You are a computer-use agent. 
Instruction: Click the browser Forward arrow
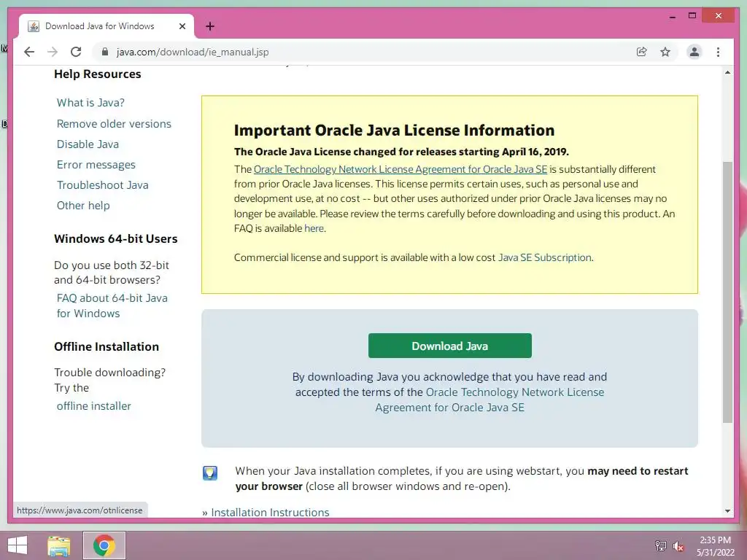pos(53,52)
